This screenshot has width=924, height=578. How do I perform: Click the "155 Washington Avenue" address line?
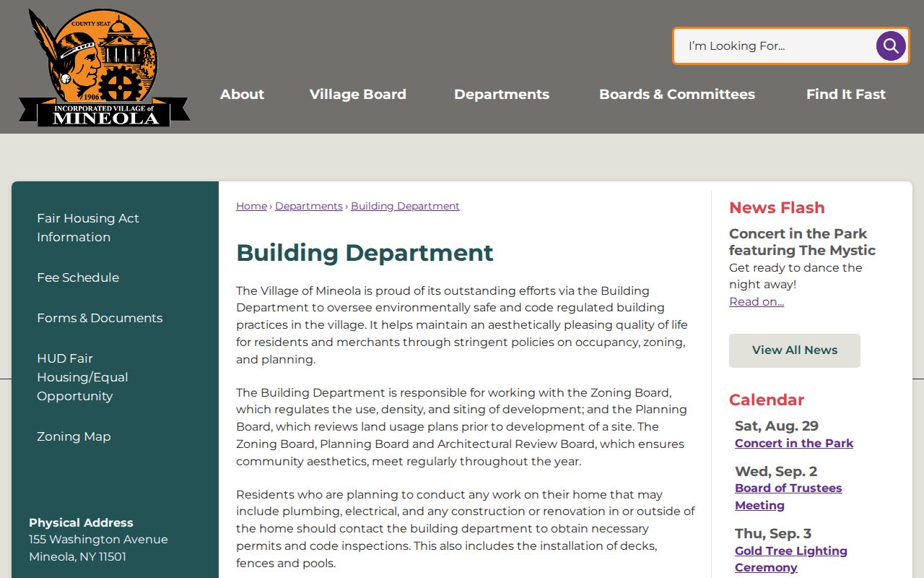click(98, 539)
